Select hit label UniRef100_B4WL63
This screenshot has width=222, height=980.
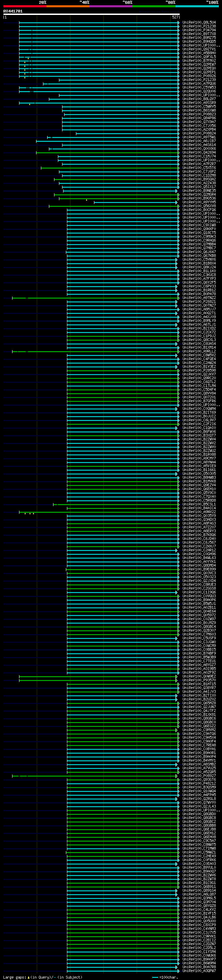coord(199,558)
